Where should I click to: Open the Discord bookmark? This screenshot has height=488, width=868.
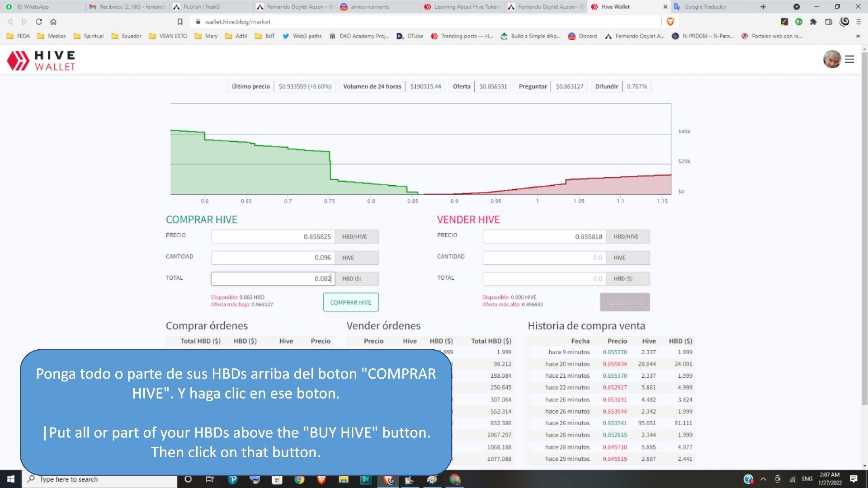(583, 36)
